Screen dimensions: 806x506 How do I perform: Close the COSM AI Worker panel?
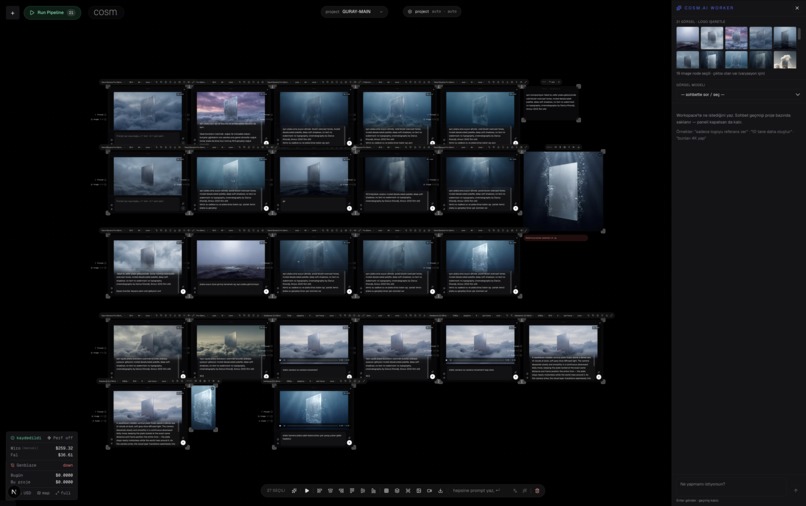coord(797,8)
